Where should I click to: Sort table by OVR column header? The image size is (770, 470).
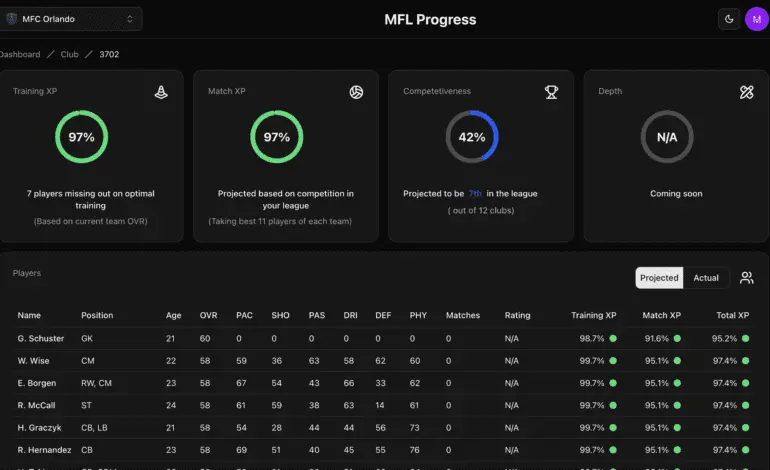coord(208,315)
